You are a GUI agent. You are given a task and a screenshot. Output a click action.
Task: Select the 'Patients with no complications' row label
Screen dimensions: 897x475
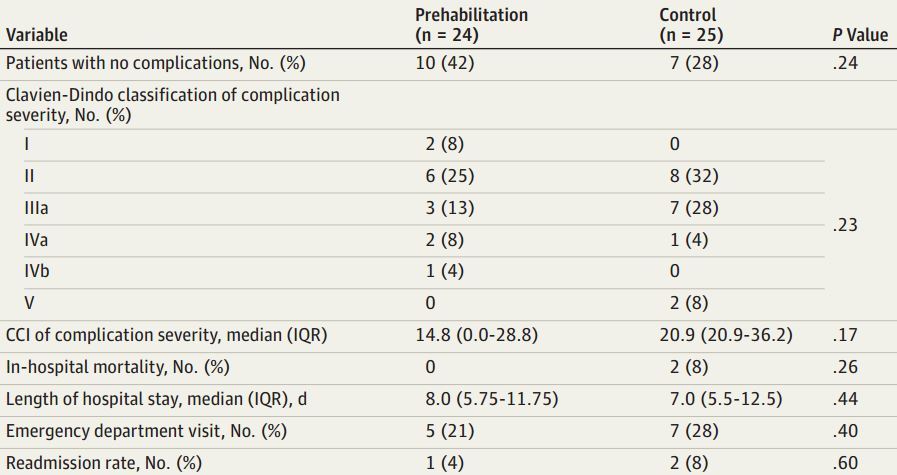(x=155, y=63)
